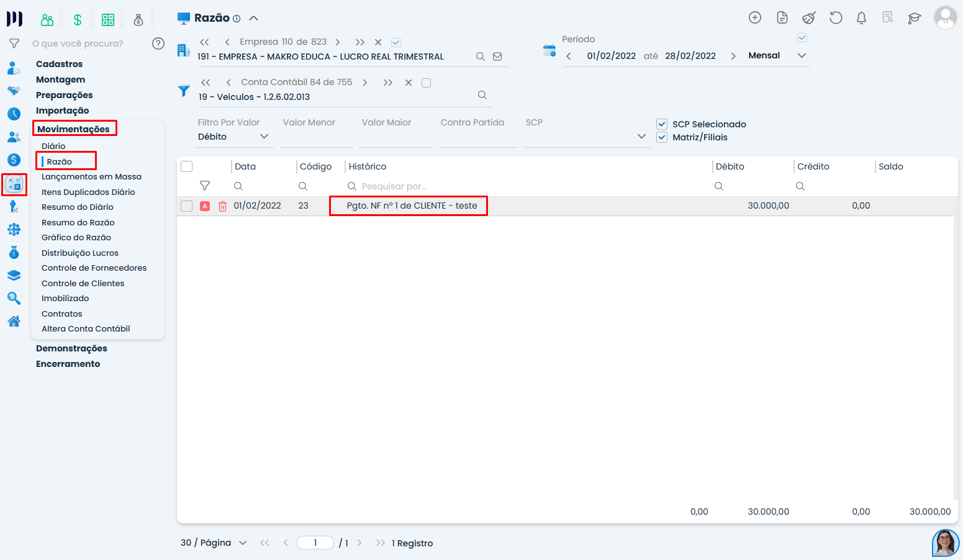Go to previous Conta Contábil
963x560 pixels.
[228, 83]
